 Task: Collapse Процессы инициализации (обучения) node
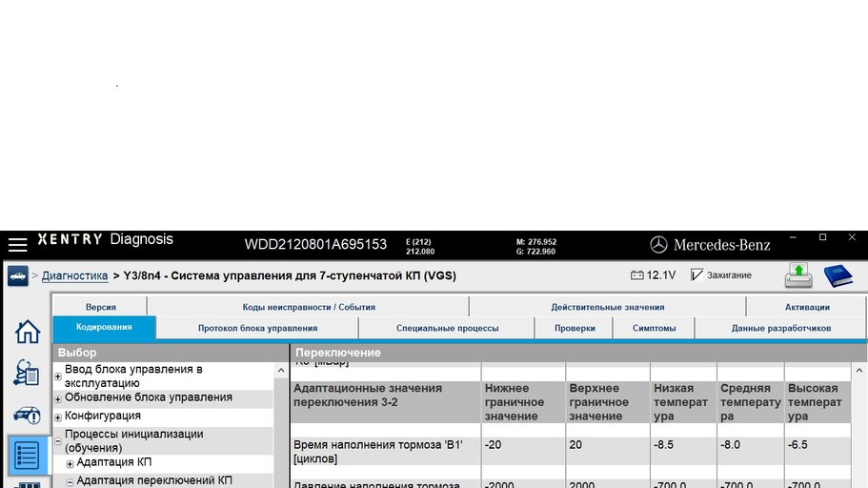(57, 441)
